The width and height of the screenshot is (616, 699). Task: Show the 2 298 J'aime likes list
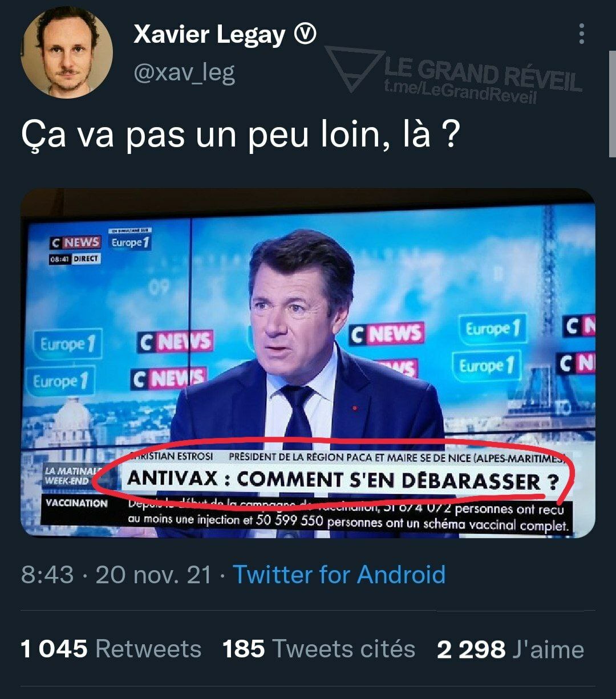point(510,649)
